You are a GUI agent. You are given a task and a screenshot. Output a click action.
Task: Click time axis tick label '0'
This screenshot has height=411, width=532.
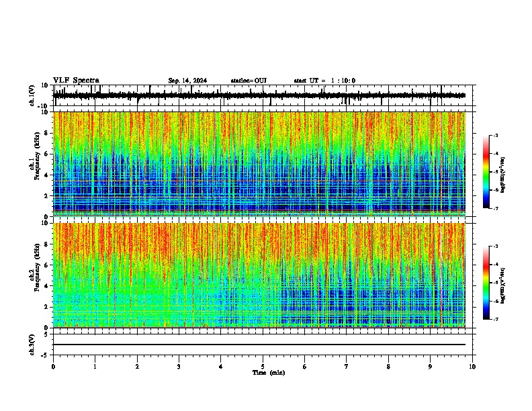click(x=53, y=367)
